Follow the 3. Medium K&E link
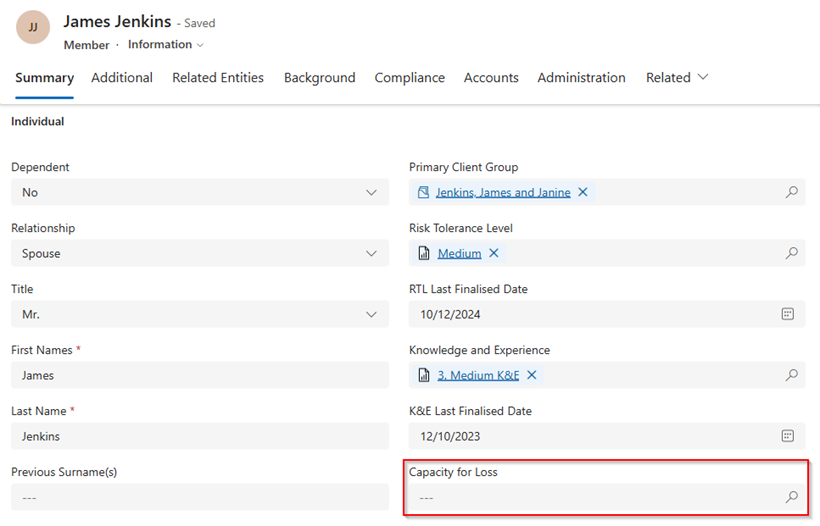The width and height of the screenshot is (820, 526). click(478, 375)
